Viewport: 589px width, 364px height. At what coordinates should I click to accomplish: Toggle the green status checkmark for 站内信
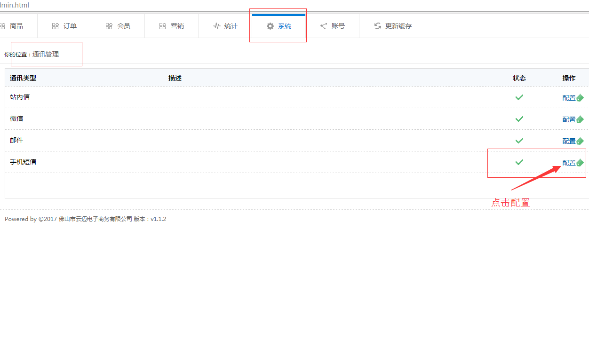click(x=519, y=97)
